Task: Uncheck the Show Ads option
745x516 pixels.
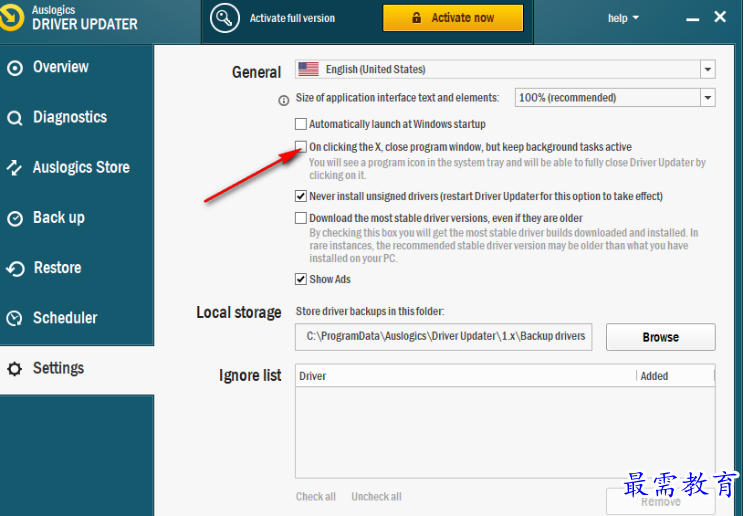Action: click(x=301, y=279)
